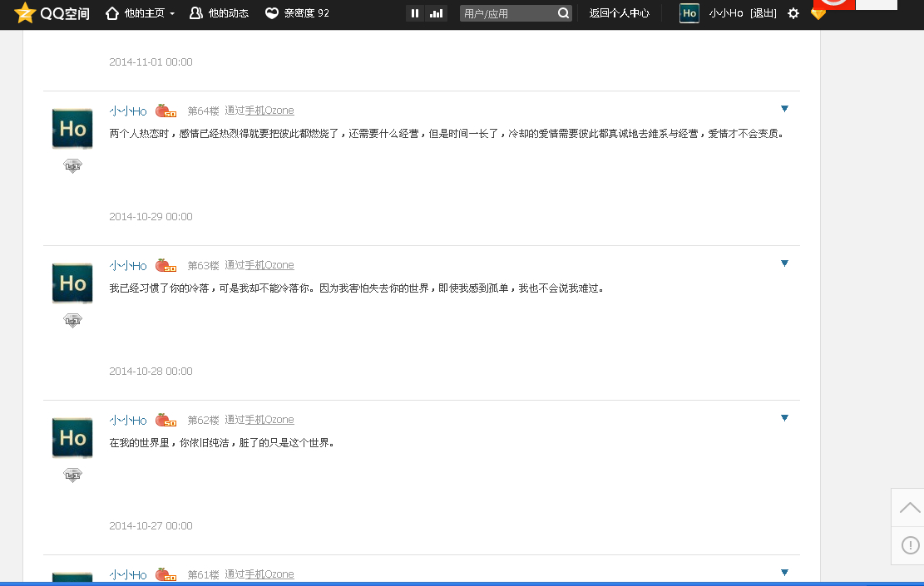Screen dimensions: 924x586
Task: Expand dropdown arrow on floor 61 post
Action: point(784,573)
